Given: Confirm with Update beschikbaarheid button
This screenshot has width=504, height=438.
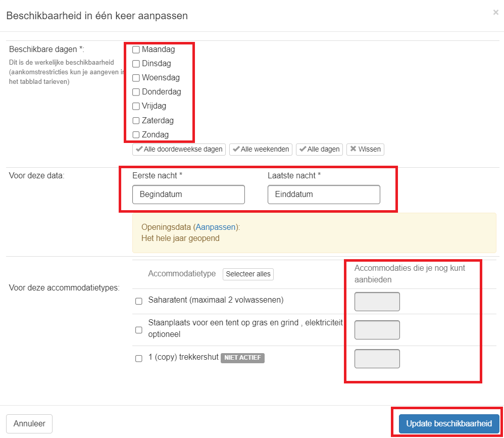Looking at the screenshot, I should 449,423.
